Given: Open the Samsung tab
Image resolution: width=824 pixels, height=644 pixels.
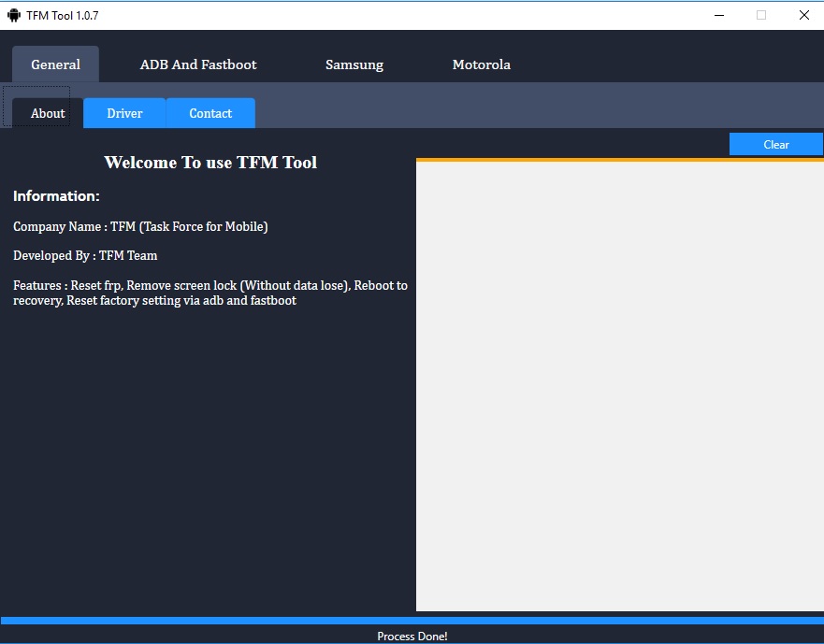Looking at the screenshot, I should pos(354,64).
